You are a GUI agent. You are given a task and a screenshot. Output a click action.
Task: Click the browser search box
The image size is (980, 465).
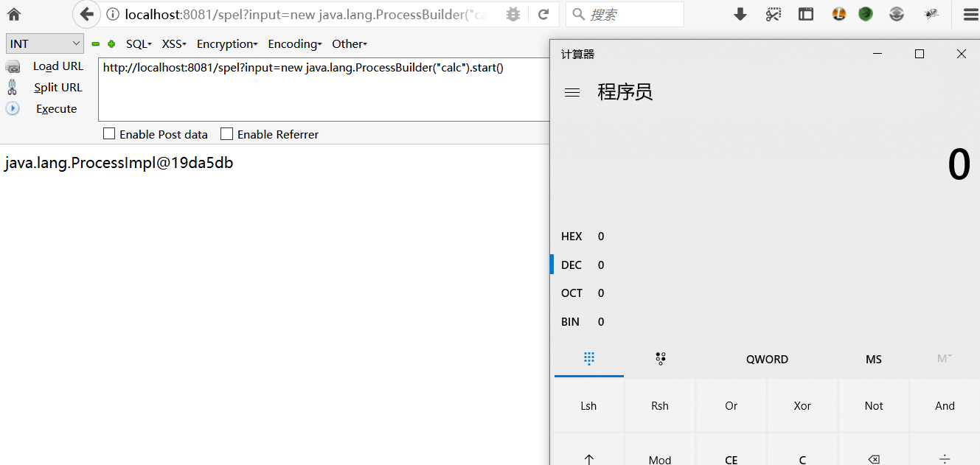click(625, 14)
